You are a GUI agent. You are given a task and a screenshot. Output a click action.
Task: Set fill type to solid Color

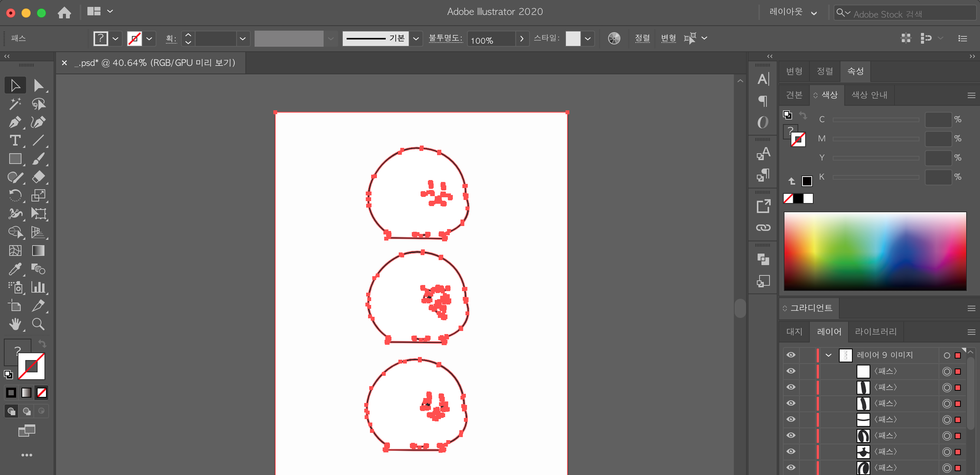tap(11, 393)
